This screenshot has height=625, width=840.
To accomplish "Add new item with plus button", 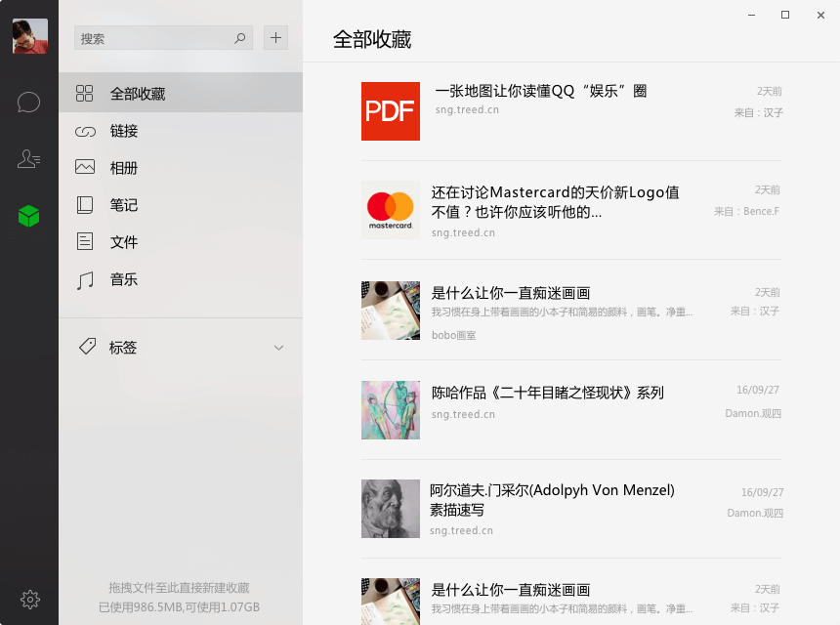I will click(275, 37).
